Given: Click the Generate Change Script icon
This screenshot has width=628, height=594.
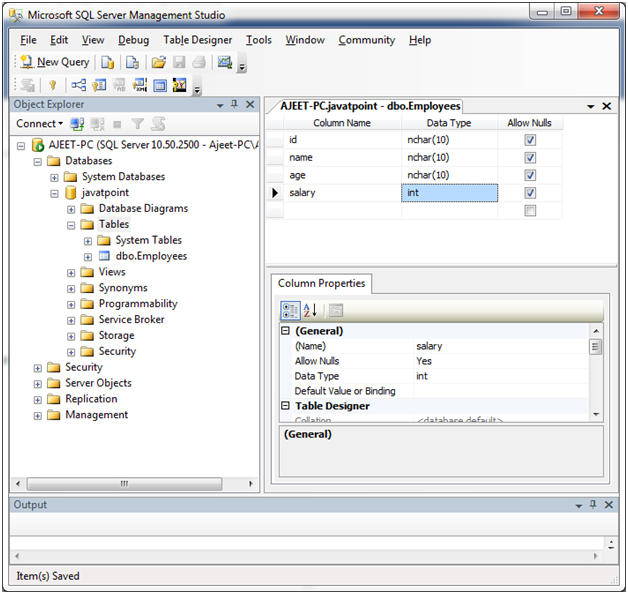Looking at the screenshot, I should click(28, 85).
